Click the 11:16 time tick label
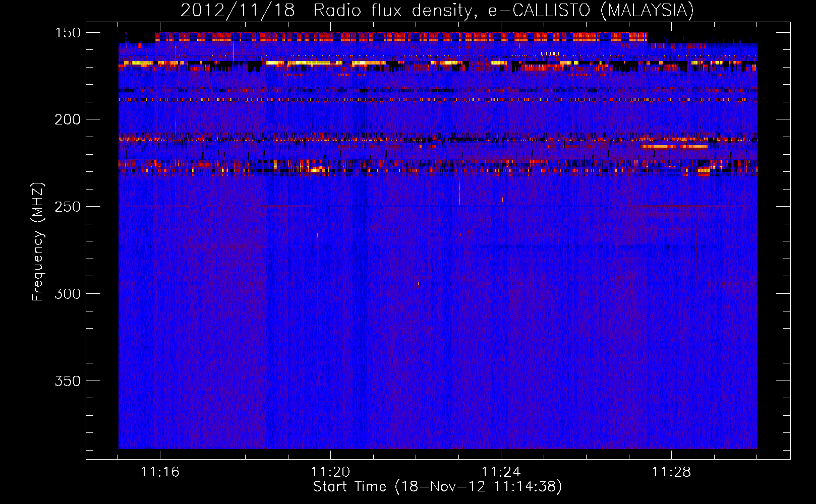This screenshot has width=816, height=504. coord(160,472)
